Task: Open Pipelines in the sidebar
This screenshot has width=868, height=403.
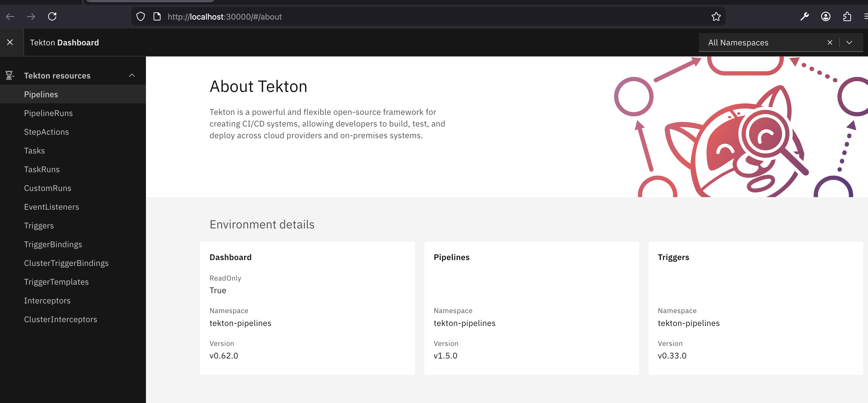Action: (41, 94)
